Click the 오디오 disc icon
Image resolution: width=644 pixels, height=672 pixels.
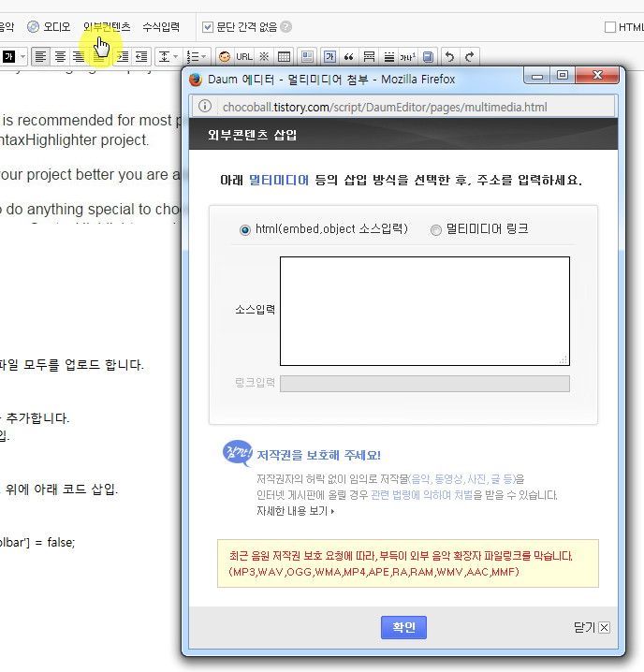(x=33, y=27)
